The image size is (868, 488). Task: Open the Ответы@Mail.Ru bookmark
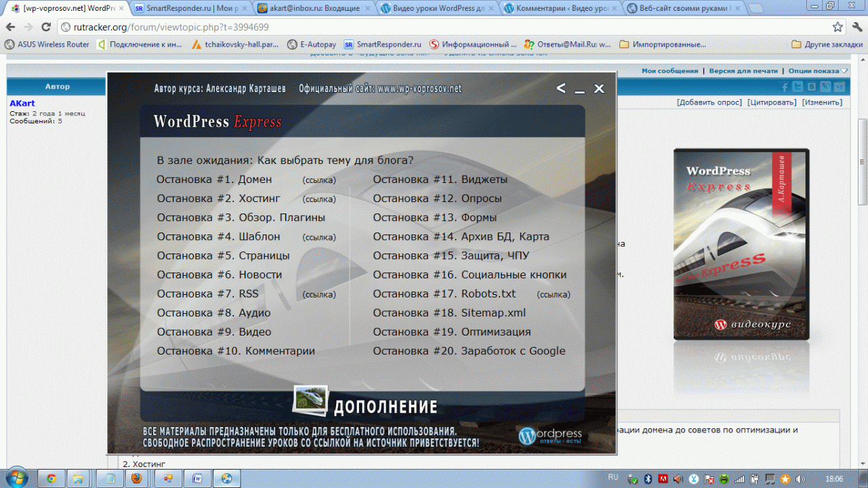click(x=569, y=44)
